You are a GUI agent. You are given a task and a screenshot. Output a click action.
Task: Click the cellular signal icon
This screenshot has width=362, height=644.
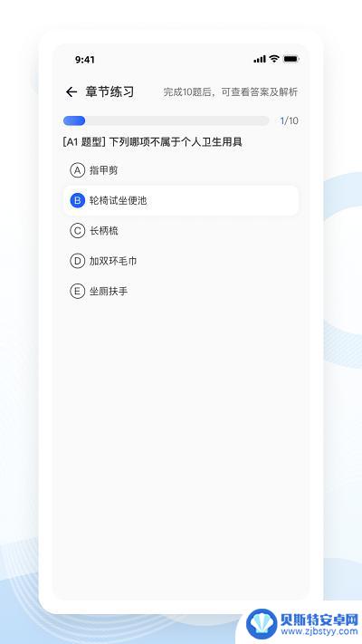[x=260, y=59]
